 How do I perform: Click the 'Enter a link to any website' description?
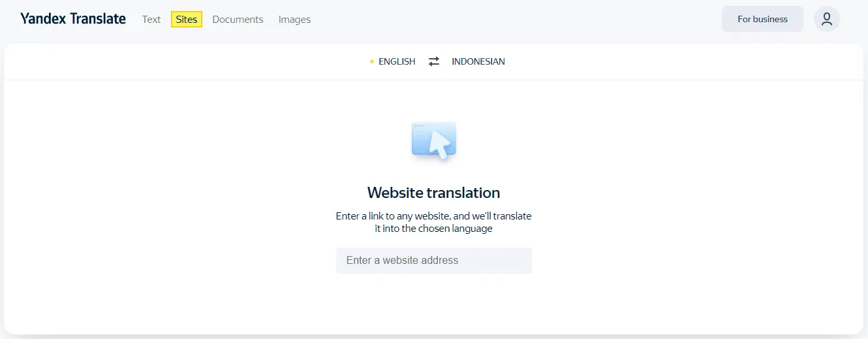(x=434, y=222)
